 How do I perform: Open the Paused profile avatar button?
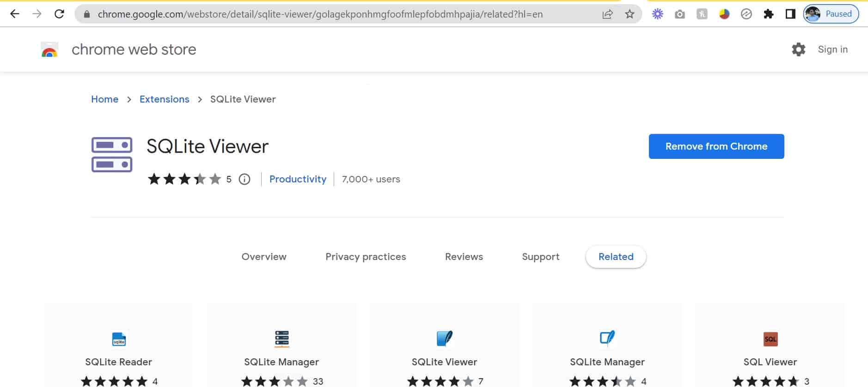point(831,14)
